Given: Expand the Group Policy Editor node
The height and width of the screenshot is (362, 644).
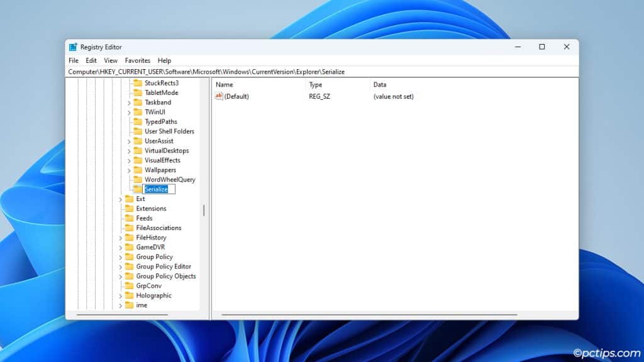Looking at the screenshot, I should tap(121, 266).
